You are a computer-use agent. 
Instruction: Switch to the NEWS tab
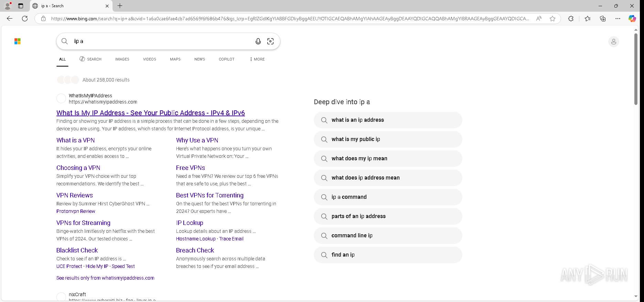(200, 59)
